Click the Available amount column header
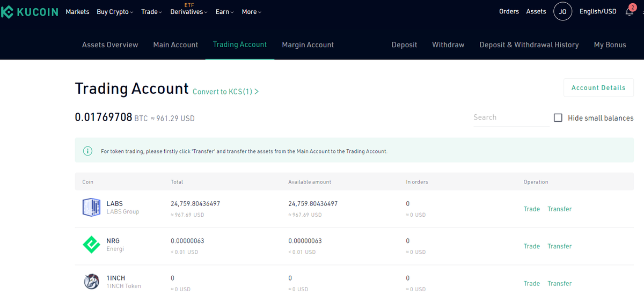This screenshot has width=644, height=295. tap(310, 182)
